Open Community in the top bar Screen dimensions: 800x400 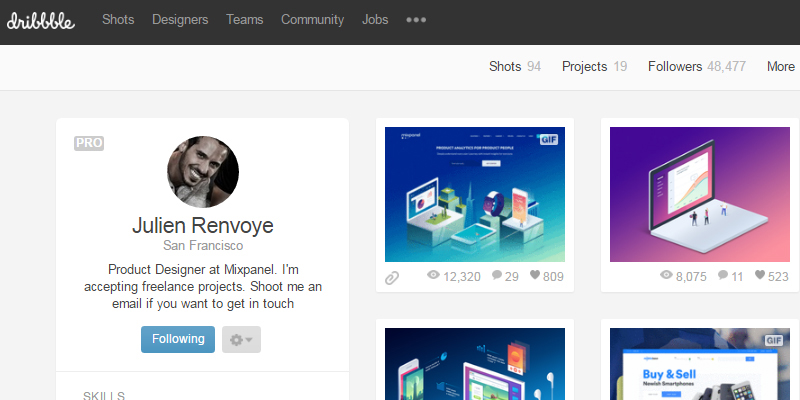312,19
